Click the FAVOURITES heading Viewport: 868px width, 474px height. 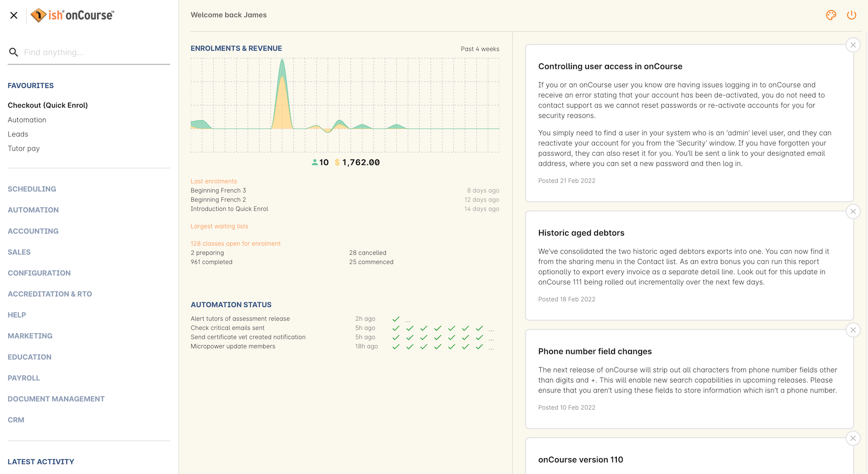pyautogui.click(x=31, y=86)
